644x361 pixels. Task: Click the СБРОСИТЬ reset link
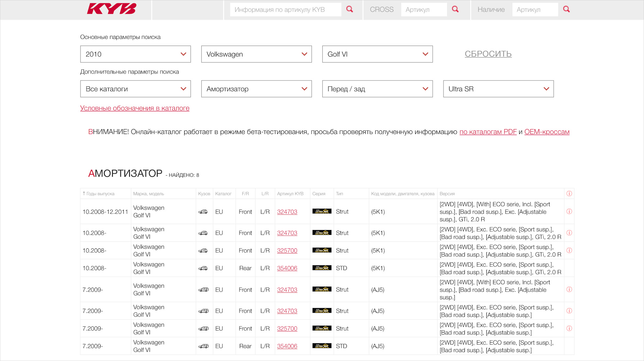(x=488, y=54)
